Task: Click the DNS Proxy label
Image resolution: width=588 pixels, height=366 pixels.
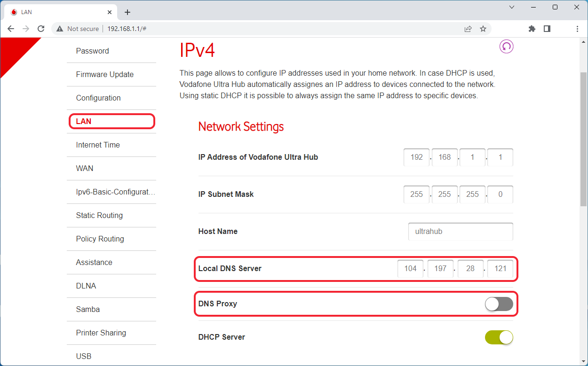Action: click(218, 304)
